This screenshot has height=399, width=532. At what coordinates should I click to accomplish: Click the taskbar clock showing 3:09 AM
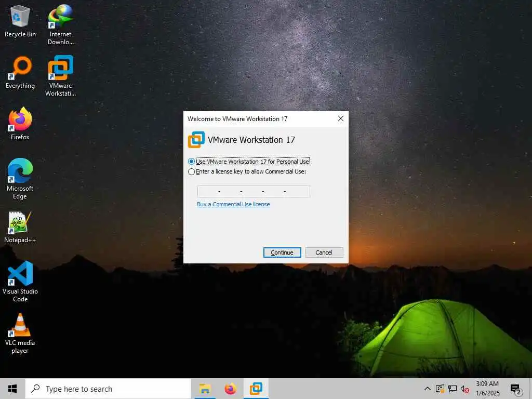tap(487, 389)
